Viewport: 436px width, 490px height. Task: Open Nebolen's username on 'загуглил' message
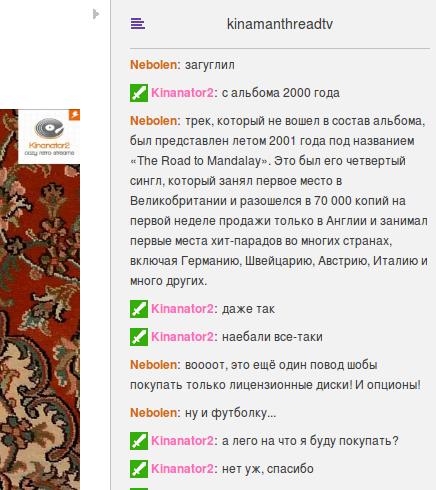point(153,65)
